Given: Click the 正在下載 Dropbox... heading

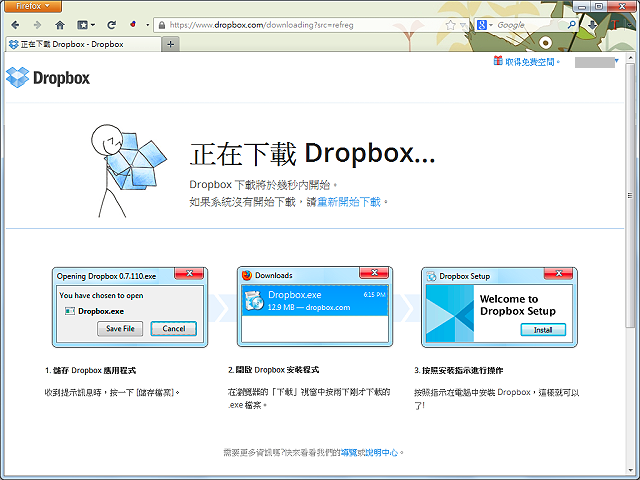Looking at the screenshot, I should 313,154.
